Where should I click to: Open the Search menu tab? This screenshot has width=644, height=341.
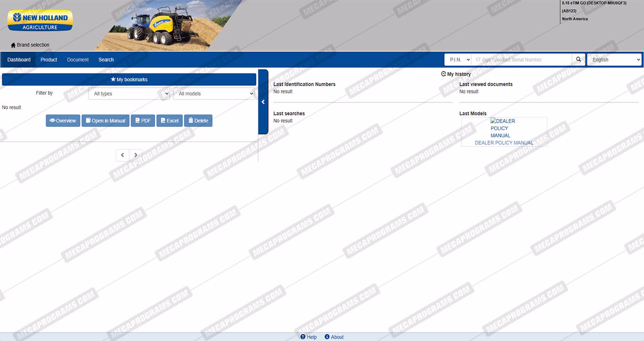[106, 59]
